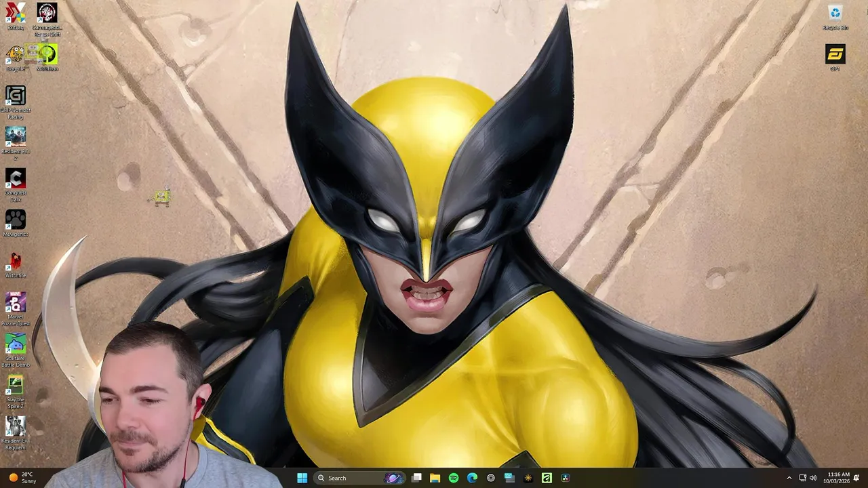The width and height of the screenshot is (868, 488).
Task: Open network settings from system tray
Action: point(803,478)
